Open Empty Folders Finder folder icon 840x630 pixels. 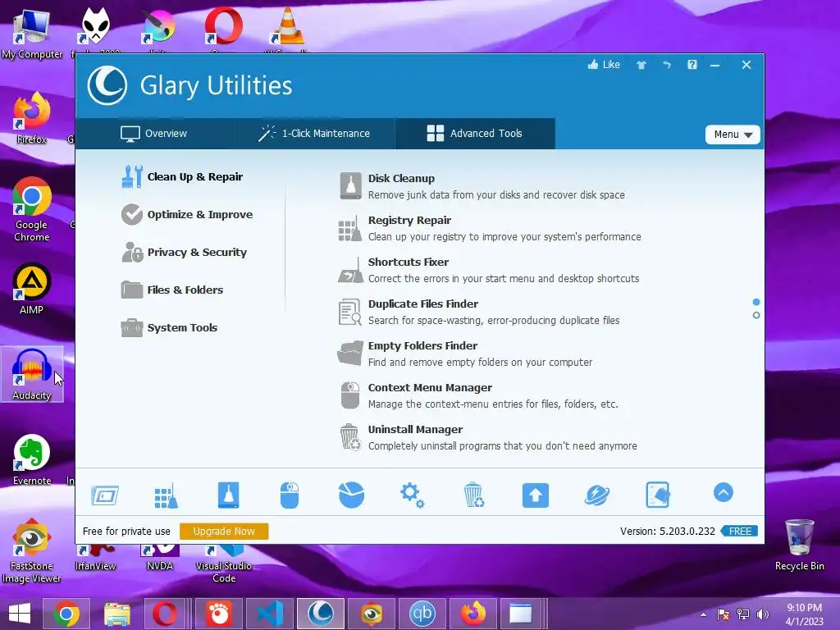click(x=349, y=354)
